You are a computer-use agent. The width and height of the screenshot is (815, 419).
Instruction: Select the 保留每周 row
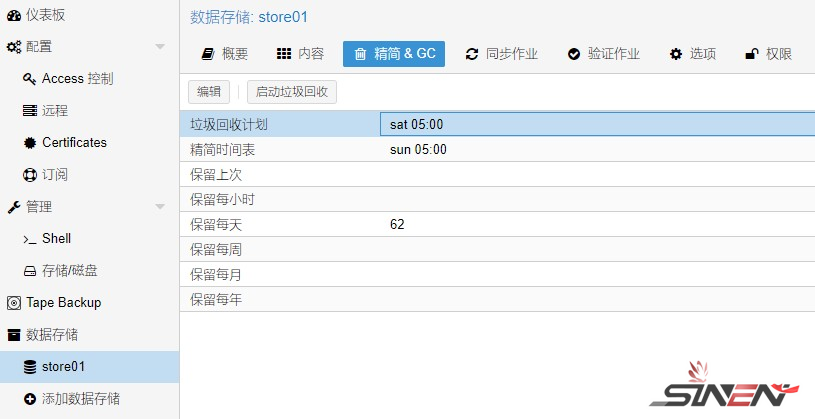click(x=497, y=250)
